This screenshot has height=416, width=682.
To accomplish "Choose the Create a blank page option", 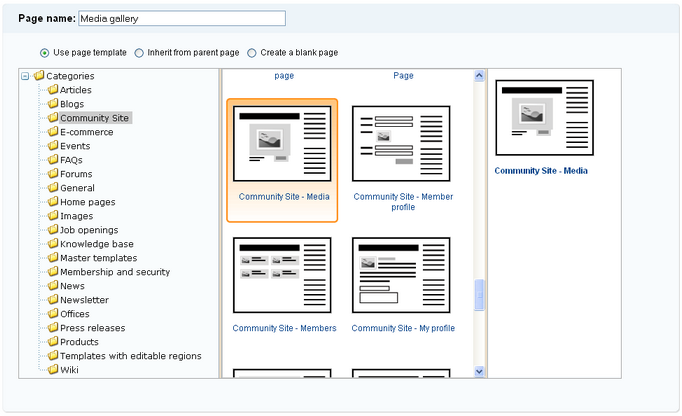I will point(251,53).
